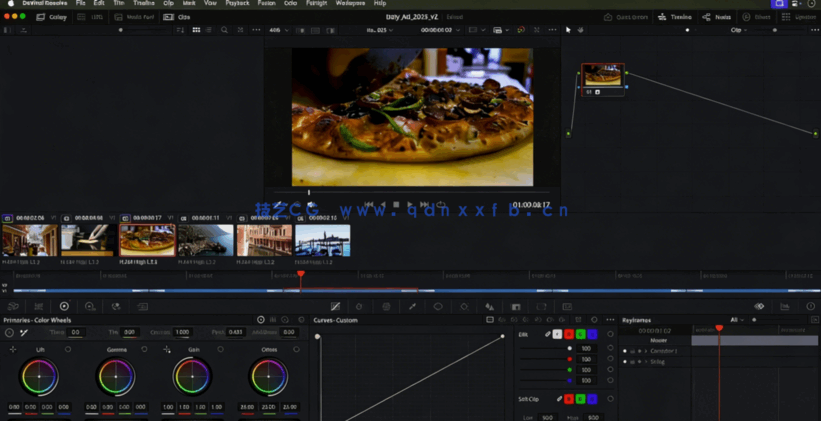Select the pointer tool in node editor
The image size is (821, 421).
click(x=568, y=30)
